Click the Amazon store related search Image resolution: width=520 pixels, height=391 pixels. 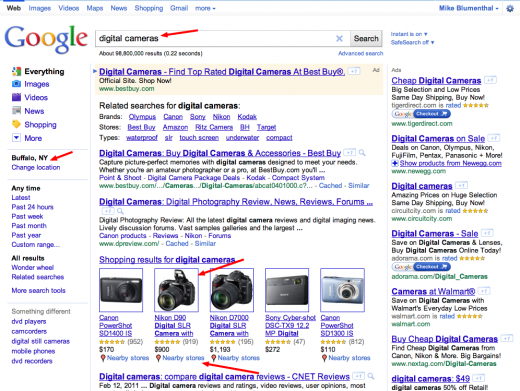(x=175, y=127)
